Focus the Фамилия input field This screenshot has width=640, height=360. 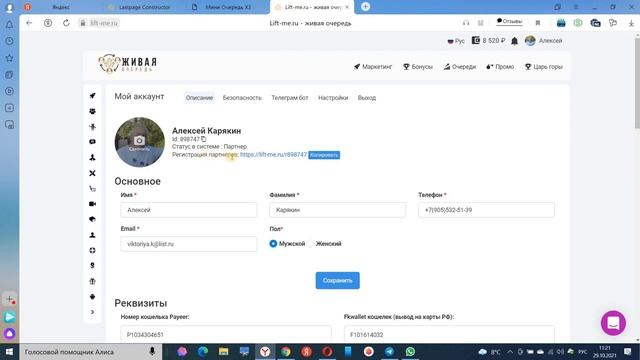[338, 210]
